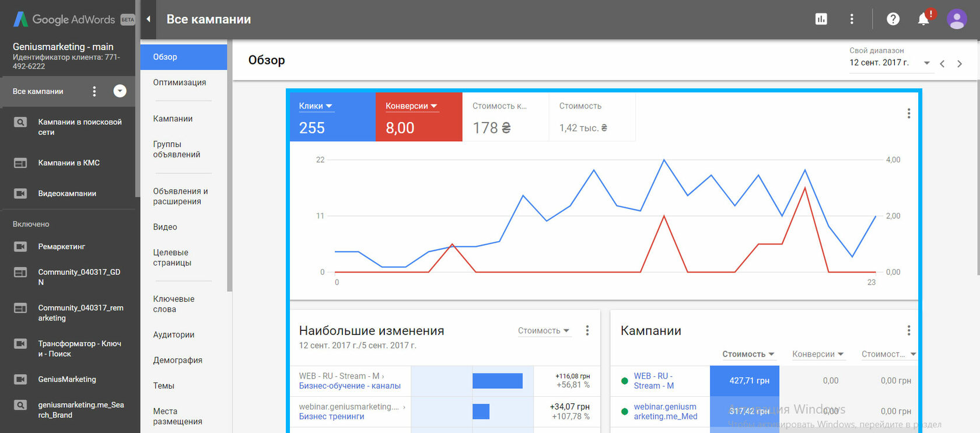Image resolution: width=980 pixels, height=433 pixels.
Task: Select the Обзор tab
Action: coord(184,57)
